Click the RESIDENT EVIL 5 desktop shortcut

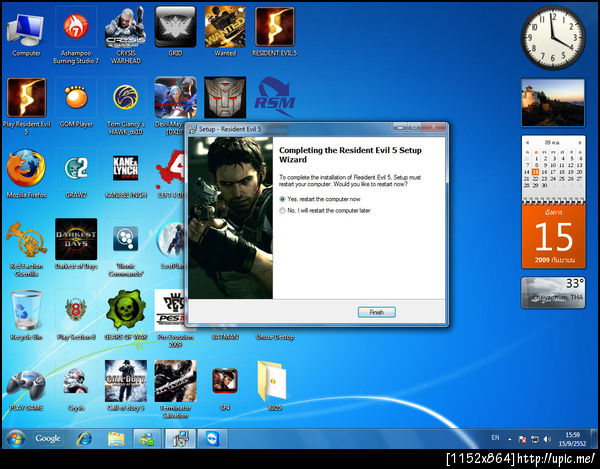pyautogui.click(x=275, y=32)
